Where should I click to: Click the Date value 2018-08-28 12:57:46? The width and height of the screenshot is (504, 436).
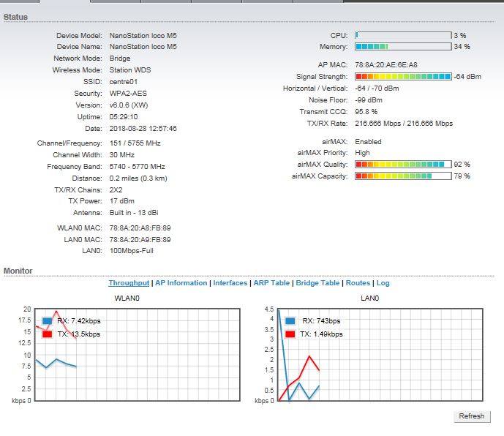(x=143, y=129)
